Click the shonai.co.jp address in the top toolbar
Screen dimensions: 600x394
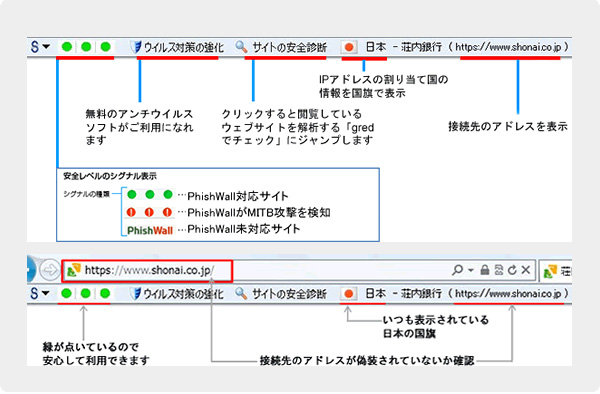pyautogui.click(x=509, y=47)
